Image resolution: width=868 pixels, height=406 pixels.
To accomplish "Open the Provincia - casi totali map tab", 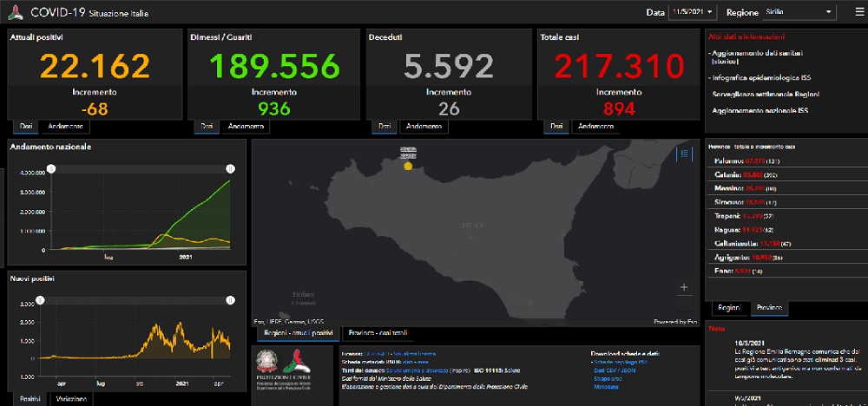I will (377, 333).
